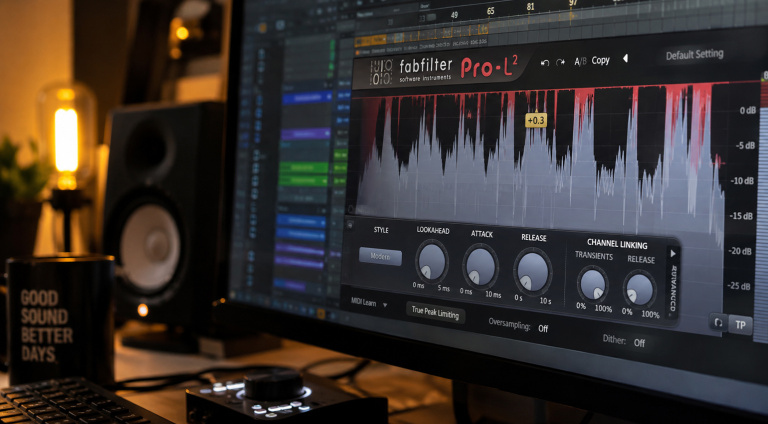The height and width of the screenshot is (424, 768).
Task: Click the 'software instruments' tagline
Action: coord(425,78)
